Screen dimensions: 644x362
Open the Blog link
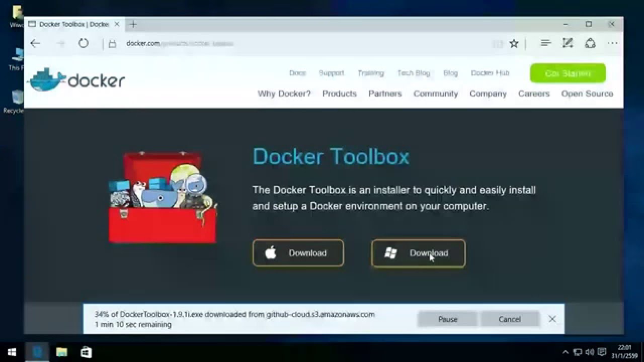pyautogui.click(x=450, y=73)
